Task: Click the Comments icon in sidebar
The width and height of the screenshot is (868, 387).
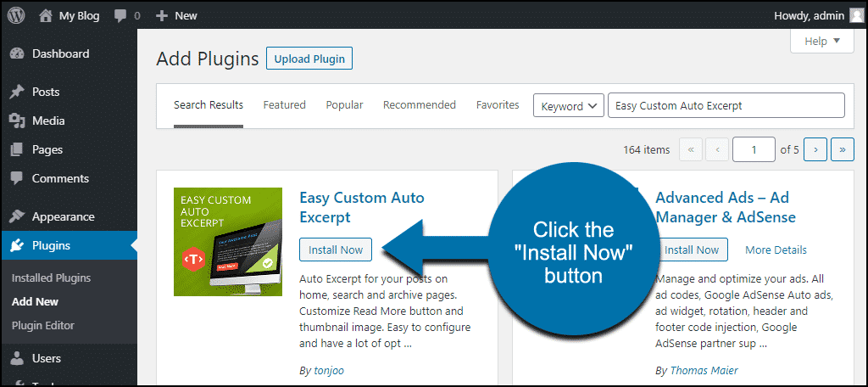Action: [x=18, y=178]
